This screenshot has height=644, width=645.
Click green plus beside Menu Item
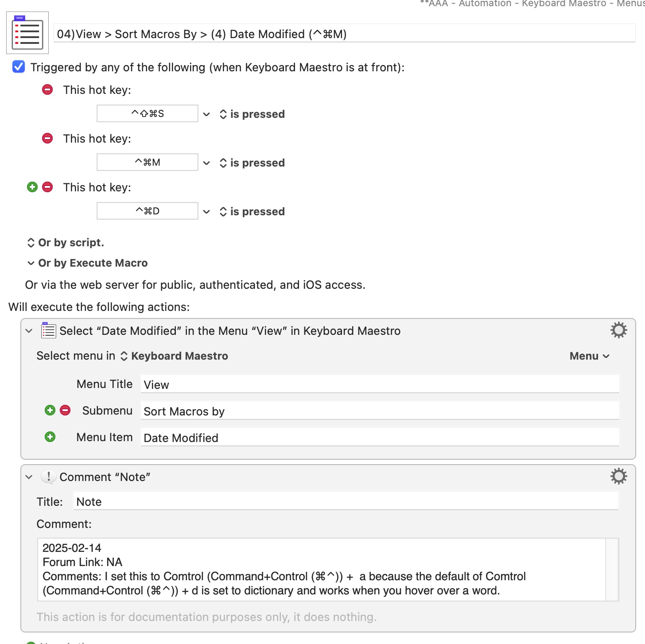50,437
